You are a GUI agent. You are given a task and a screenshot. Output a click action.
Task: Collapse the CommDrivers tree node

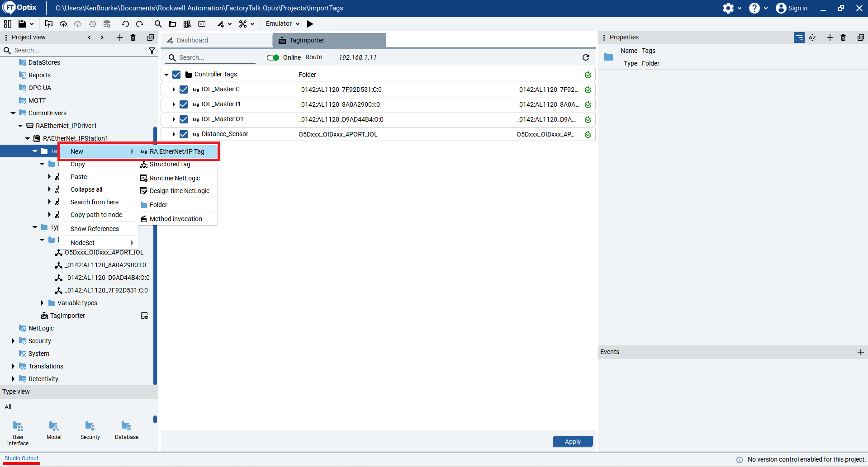pos(13,113)
